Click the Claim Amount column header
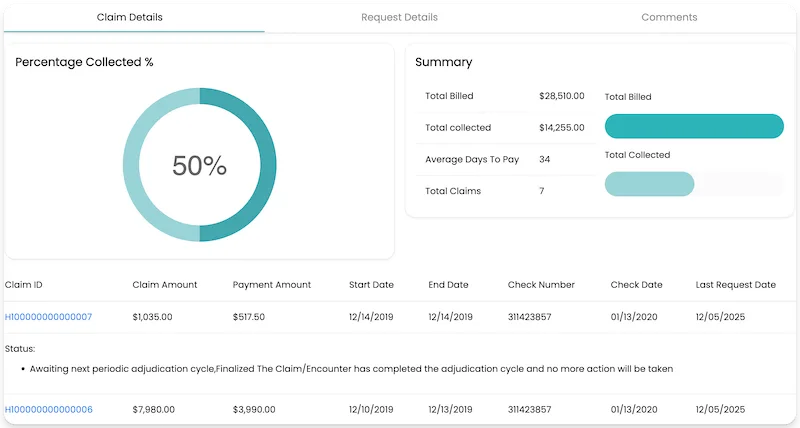 (165, 285)
